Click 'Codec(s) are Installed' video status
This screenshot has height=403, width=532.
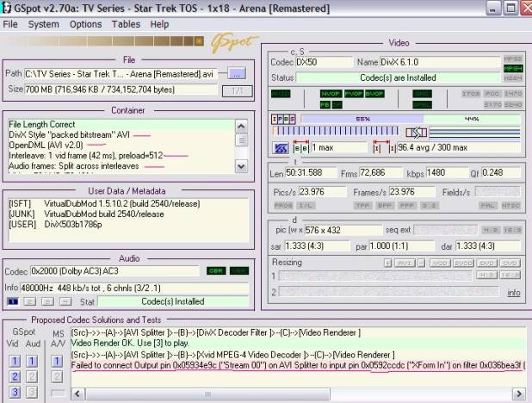coord(398,77)
